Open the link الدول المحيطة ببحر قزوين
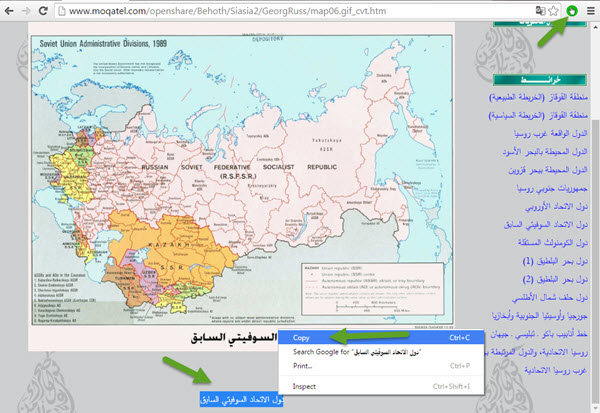 548,170
